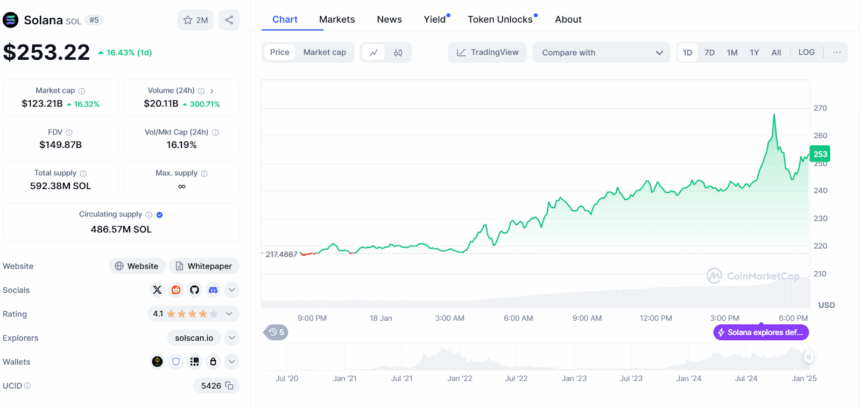Switch to the About tab
Image resolution: width=860 pixels, height=409 pixels.
[568, 19]
